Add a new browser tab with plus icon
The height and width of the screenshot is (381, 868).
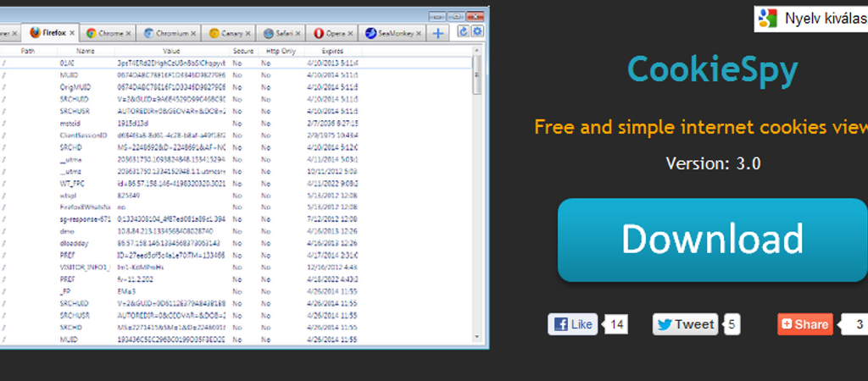[438, 34]
